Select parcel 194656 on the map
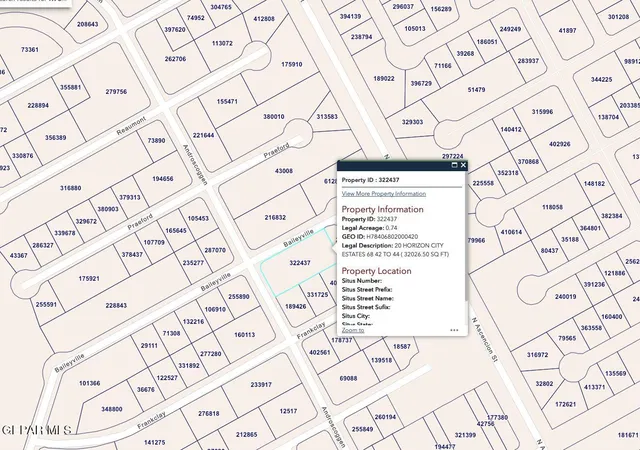 coord(162,179)
